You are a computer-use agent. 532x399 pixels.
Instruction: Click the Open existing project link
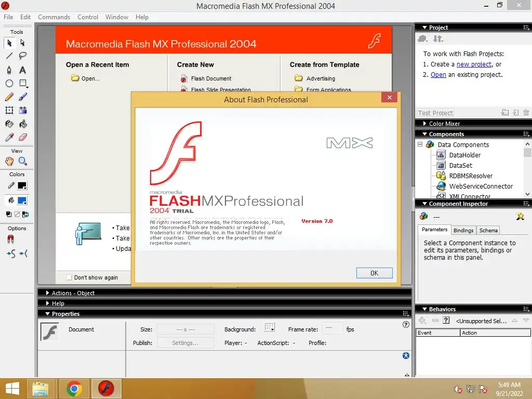tap(438, 75)
